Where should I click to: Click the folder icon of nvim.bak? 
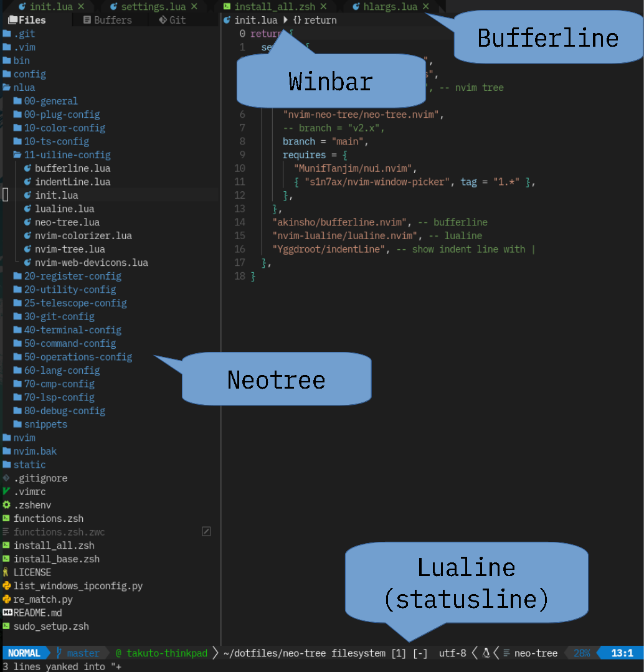point(7,451)
